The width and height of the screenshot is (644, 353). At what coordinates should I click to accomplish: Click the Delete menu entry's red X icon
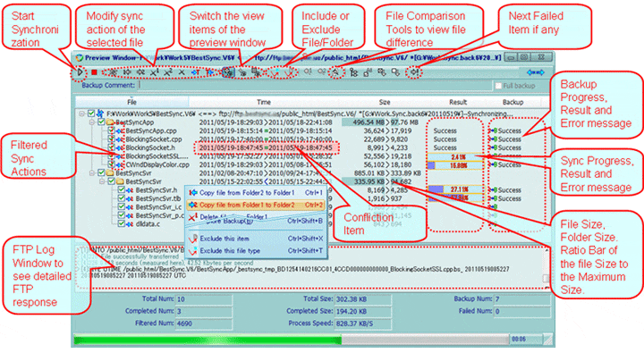pos(192,216)
